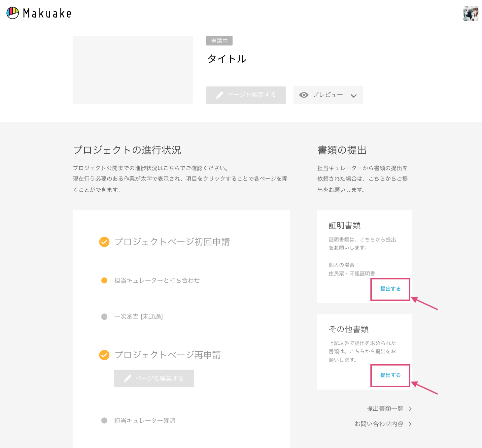Open the 担当キュレーター確認 step item
Screen dimensions: 482x448
(144, 421)
